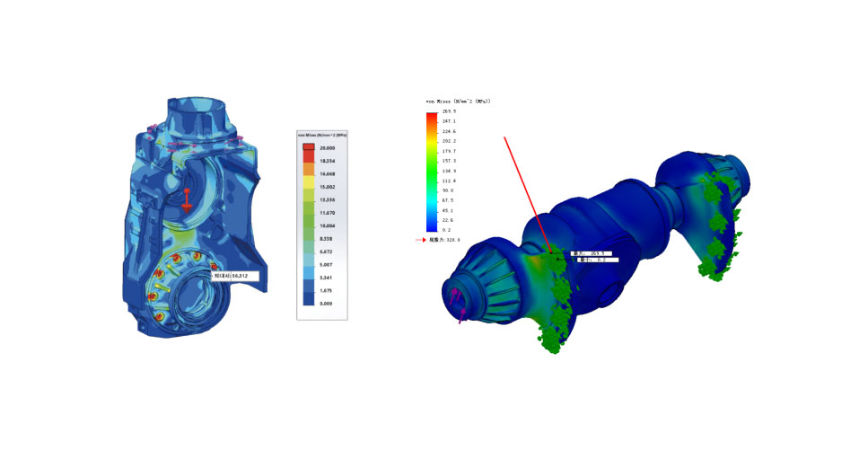Click the 0.009 dark blue legend swatch
868x459 pixels.
[x=307, y=303]
